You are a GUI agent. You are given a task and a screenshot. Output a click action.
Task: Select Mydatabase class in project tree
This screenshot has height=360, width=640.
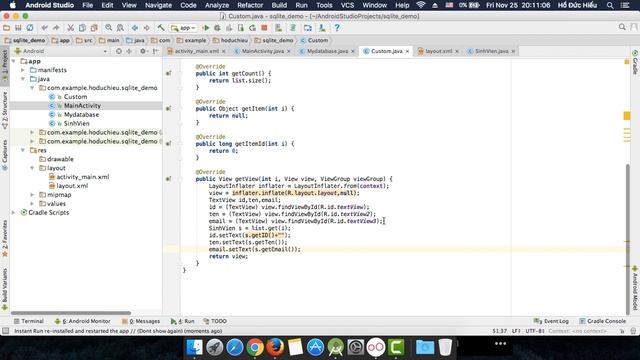tap(81, 114)
